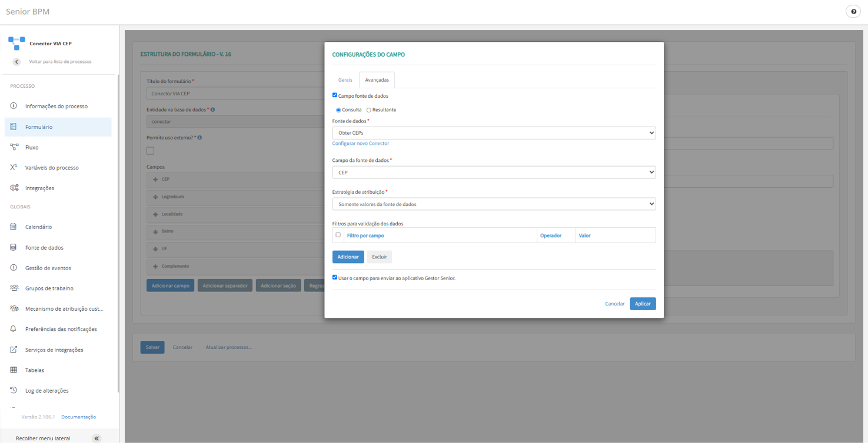Screen dimensions: 868x445
Task: Click Voltar para lista de processos
Action: tap(60, 62)
